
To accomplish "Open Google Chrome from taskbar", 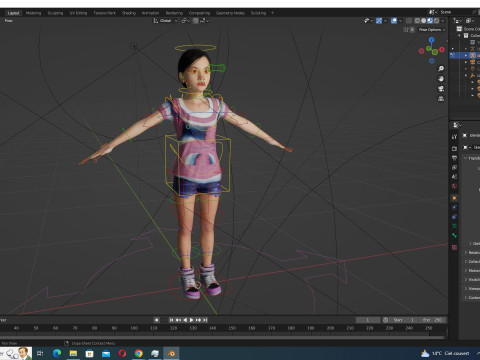I will (139, 353).
